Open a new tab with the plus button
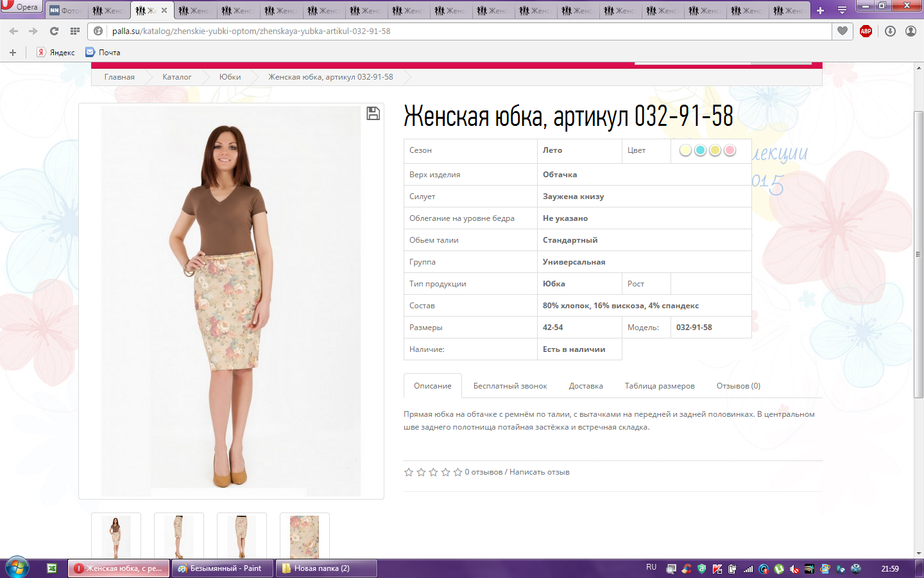The height and width of the screenshot is (578, 924). point(820,10)
